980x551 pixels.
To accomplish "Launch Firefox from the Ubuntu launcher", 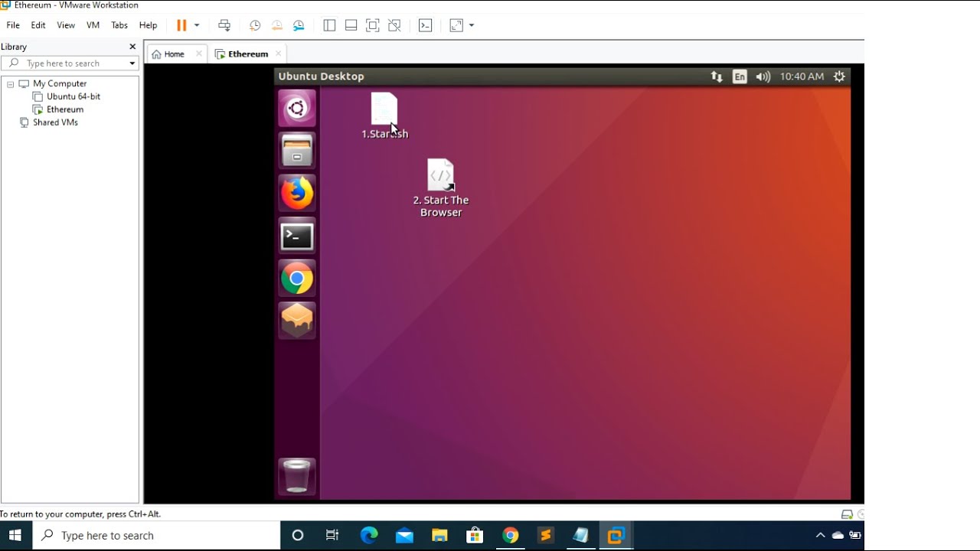I will tap(297, 193).
